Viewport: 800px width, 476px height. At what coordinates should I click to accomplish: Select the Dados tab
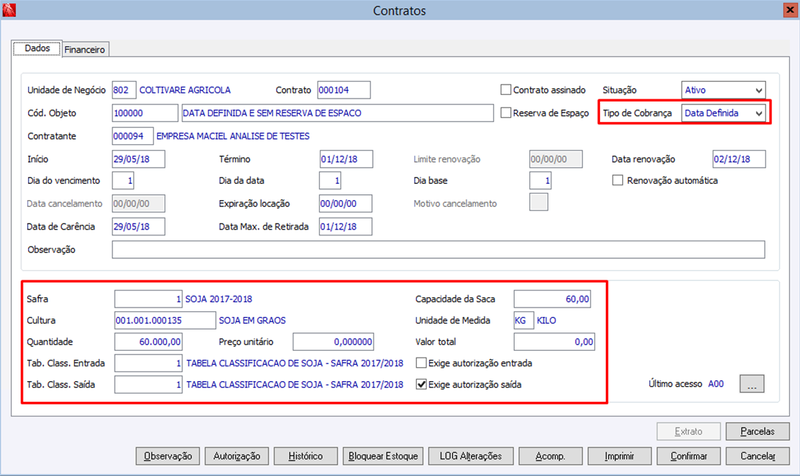point(37,48)
